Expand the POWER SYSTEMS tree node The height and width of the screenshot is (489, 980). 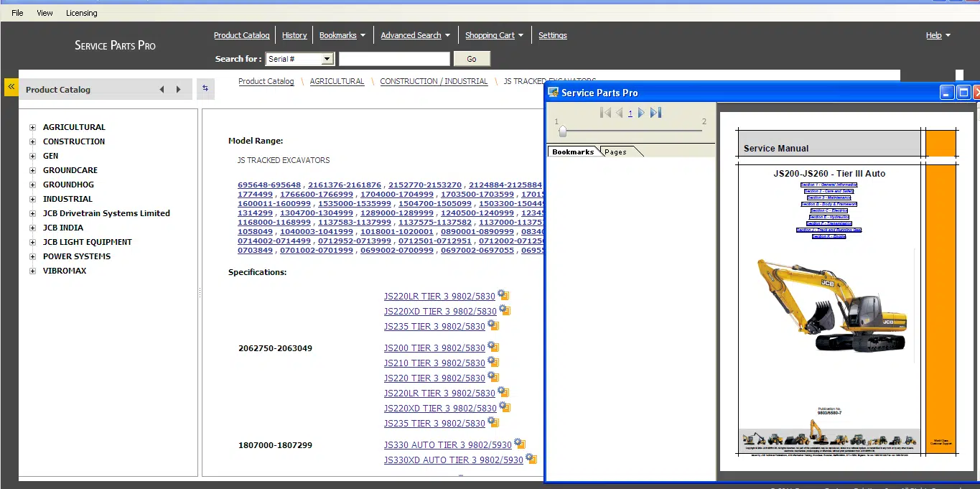pos(32,256)
